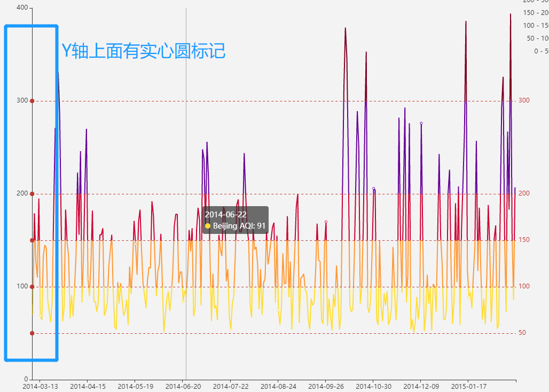This screenshot has width=549, height=392.
Task: Click the X axis date 2015-01-17
Action: pyautogui.click(x=469, y=387)
